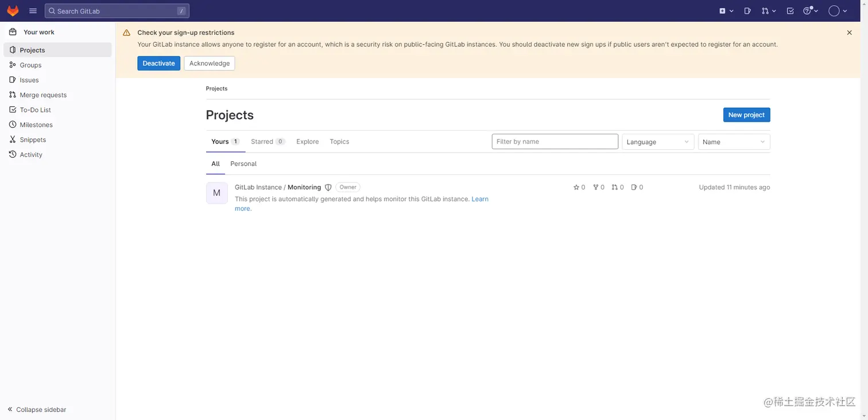Image resolution: width=868 pixels, height=420 pixels.
Task: Open Merge requests in the sidebar
Action: [57, 95]
